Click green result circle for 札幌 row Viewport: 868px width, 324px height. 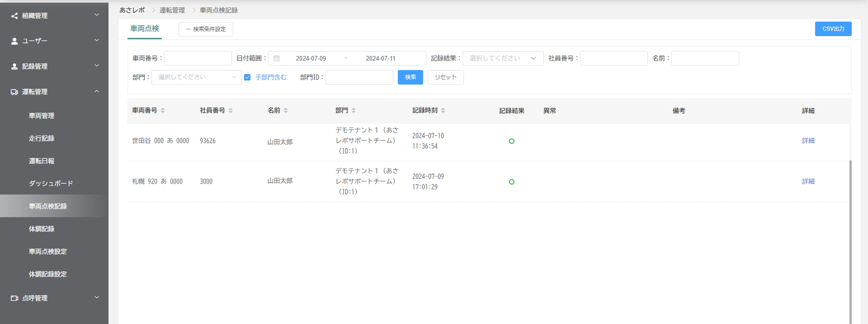[512, 182]
